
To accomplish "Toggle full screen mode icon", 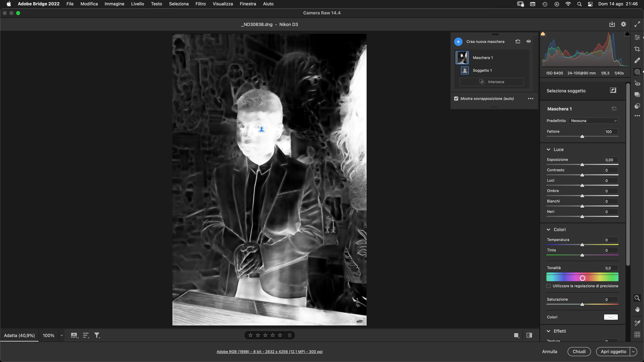I will 637,24.
